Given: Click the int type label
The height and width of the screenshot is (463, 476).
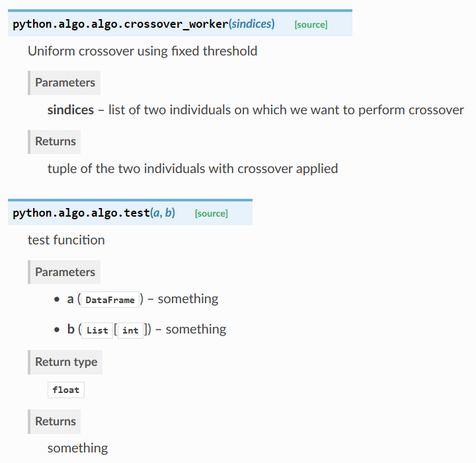Looking at the screenshot, I should (x=130, y=330).
